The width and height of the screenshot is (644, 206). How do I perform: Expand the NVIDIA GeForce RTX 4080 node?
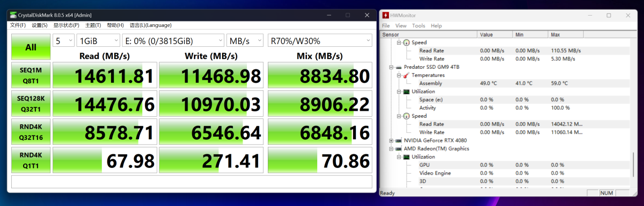(x=391, y=140)
